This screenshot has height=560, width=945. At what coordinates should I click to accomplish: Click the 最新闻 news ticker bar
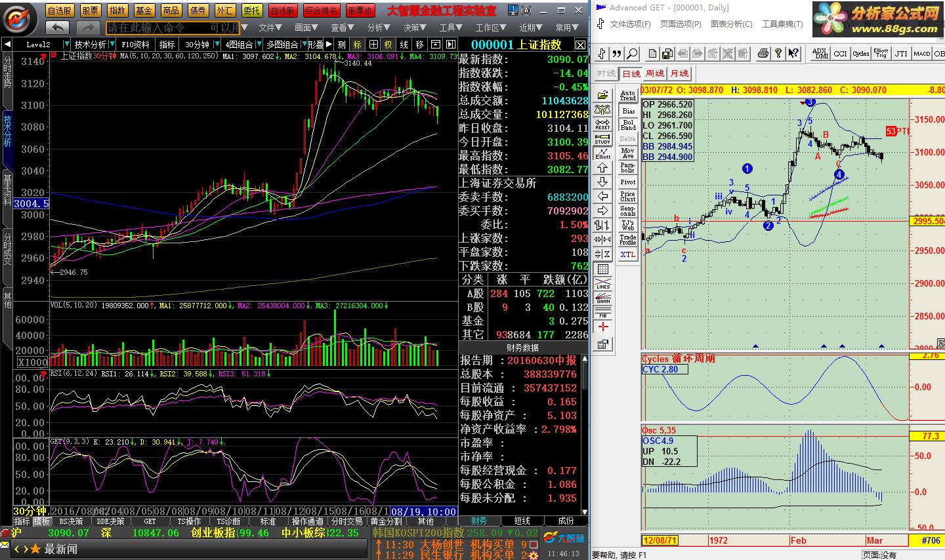[x=189, y=550]
